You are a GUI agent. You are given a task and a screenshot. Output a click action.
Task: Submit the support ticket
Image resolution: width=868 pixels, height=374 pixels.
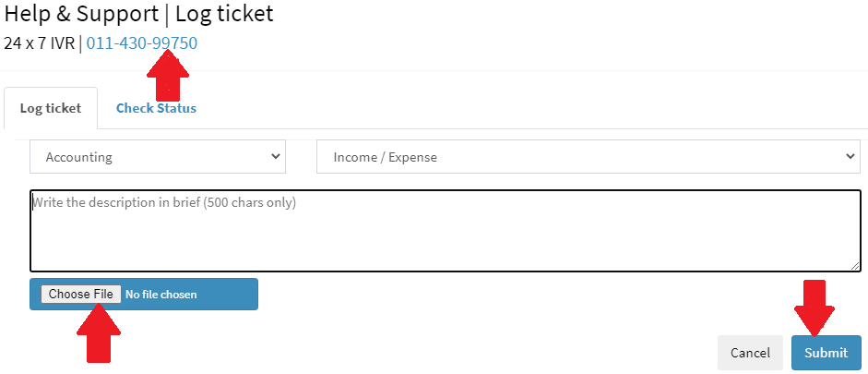(826, 353)
